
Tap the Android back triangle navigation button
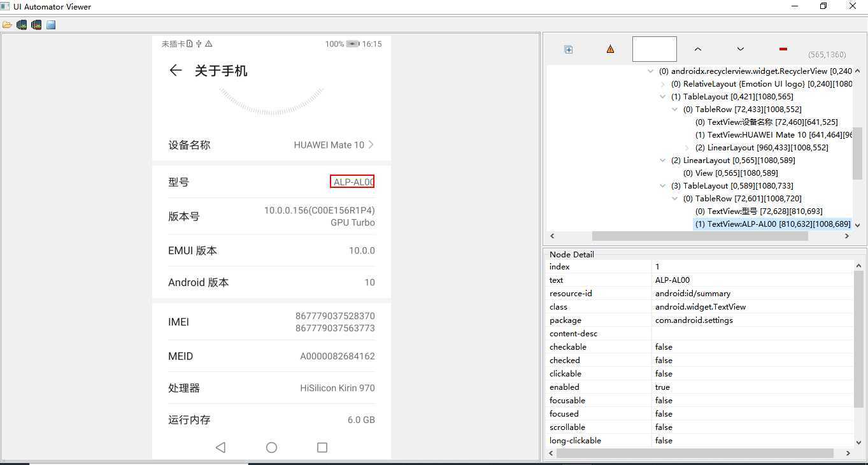point(220,447)
